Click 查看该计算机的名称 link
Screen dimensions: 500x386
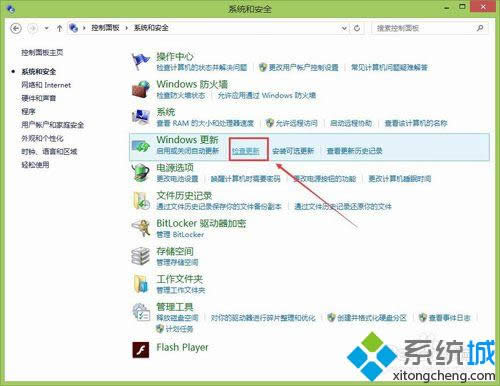click(416, 123)
